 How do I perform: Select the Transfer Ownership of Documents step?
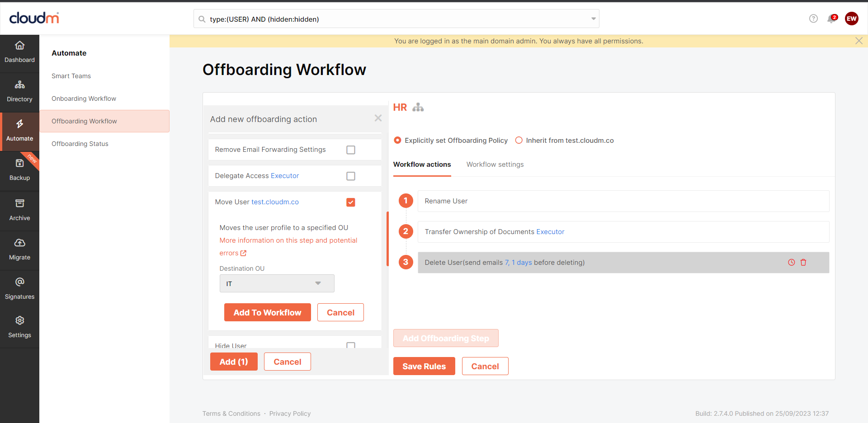pyautogui.click(x=623, y=232)
